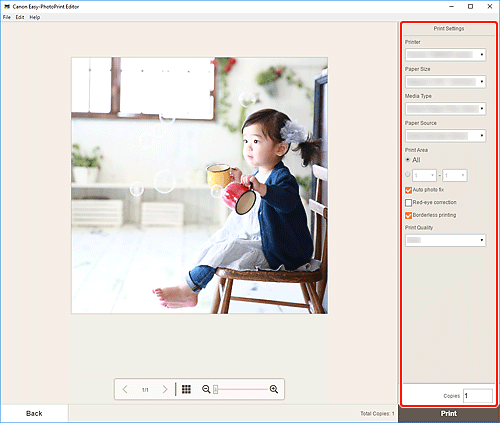Open the Help menu
Image resolution: width=500 pixels, height=423 pixels.
(x=35, y=17)
